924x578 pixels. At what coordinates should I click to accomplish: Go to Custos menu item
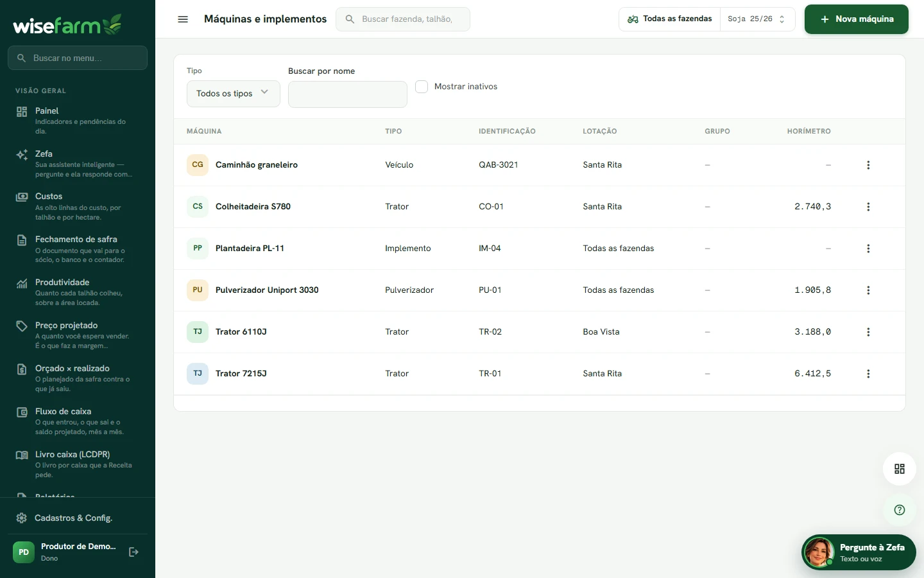click(78, 206)
